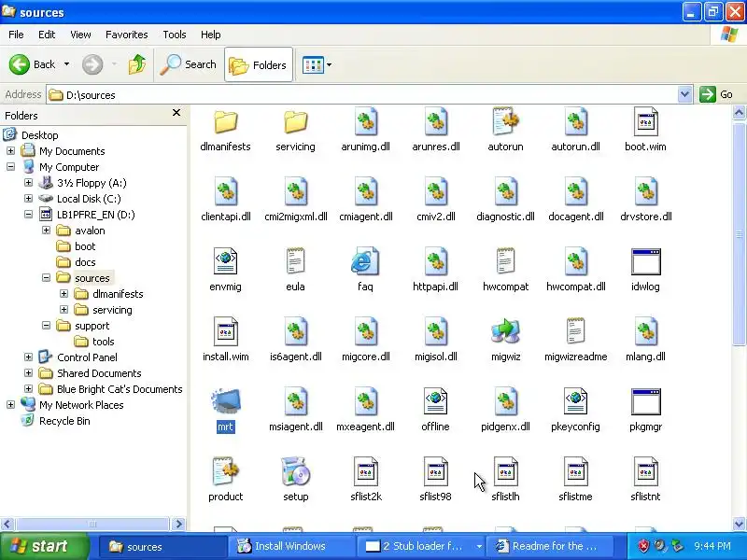Click the file pane vertical scrollbar thumb
Viewport: 747px width, 560px height.
click(x=739, y=235)
